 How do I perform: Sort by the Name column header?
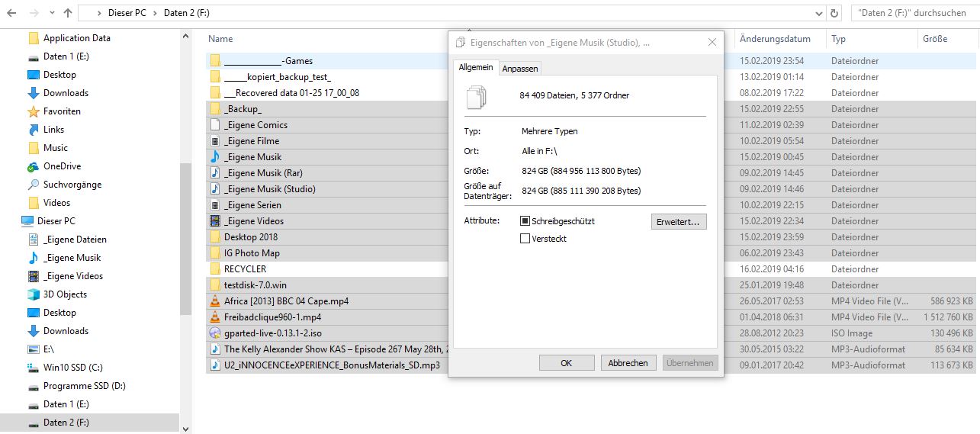pyautogui.click(x=220, y=39)
